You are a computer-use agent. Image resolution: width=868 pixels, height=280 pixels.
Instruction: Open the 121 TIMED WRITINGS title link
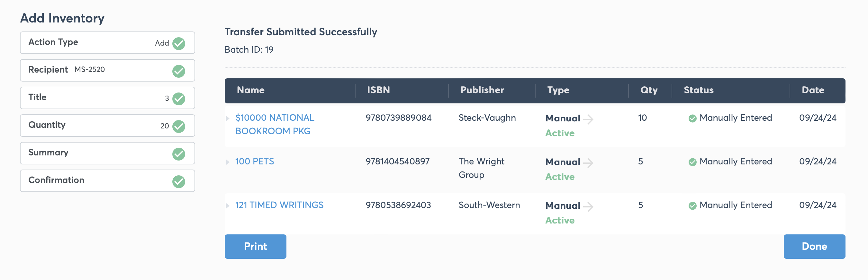tap(279, 205)
